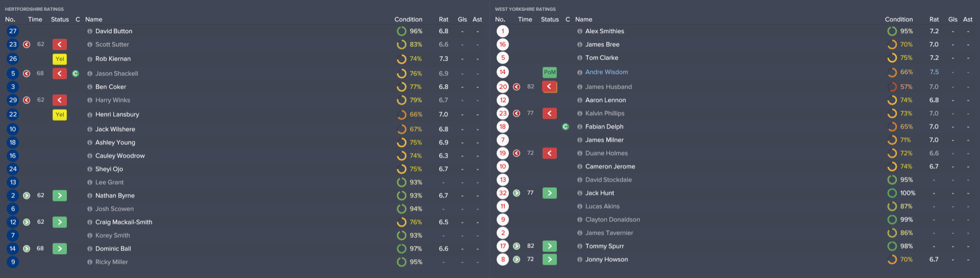Sort Hertfordshire table by Condition column
Viewport: 980px width, 278px height.
point(408,19)
